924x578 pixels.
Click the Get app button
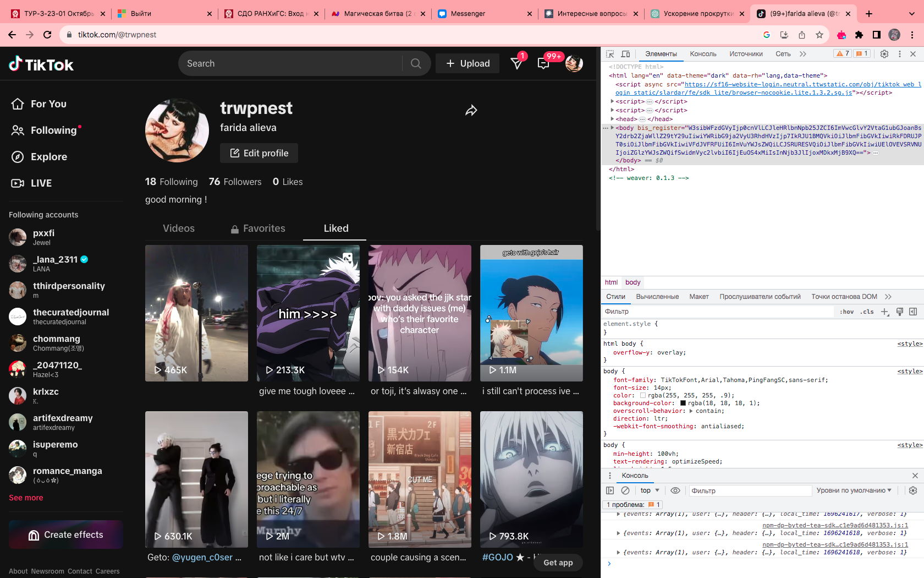click(558, 563)
